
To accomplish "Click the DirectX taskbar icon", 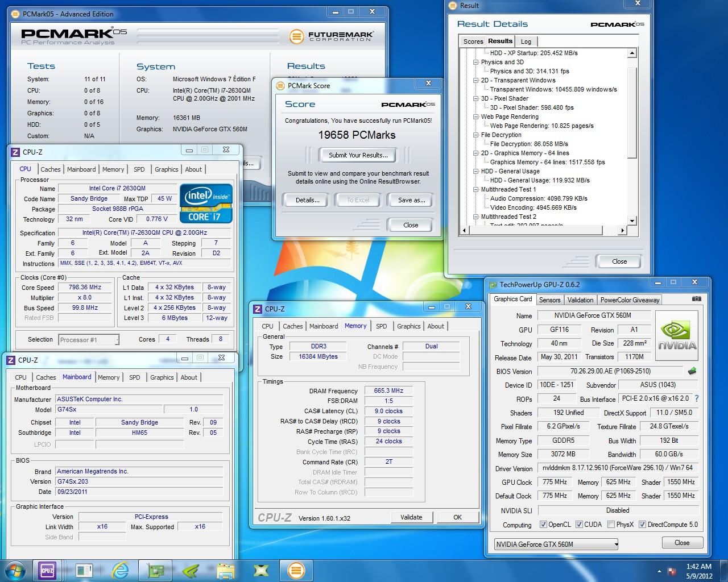I will [261, 570].
